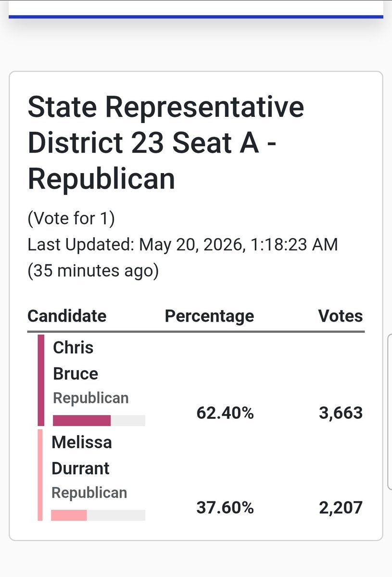This screenshot has height=577, width=392.
Task: Click Chris Bruce's vote percentage bar
Action: [99, 421]
